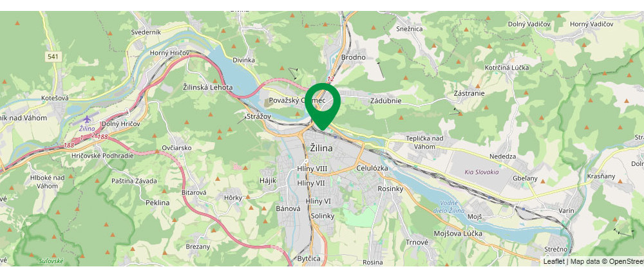The width and height of the screenshot is (644, 278).
Task: Click the Mojšova Lúčka label
Action: click(458, 234)
